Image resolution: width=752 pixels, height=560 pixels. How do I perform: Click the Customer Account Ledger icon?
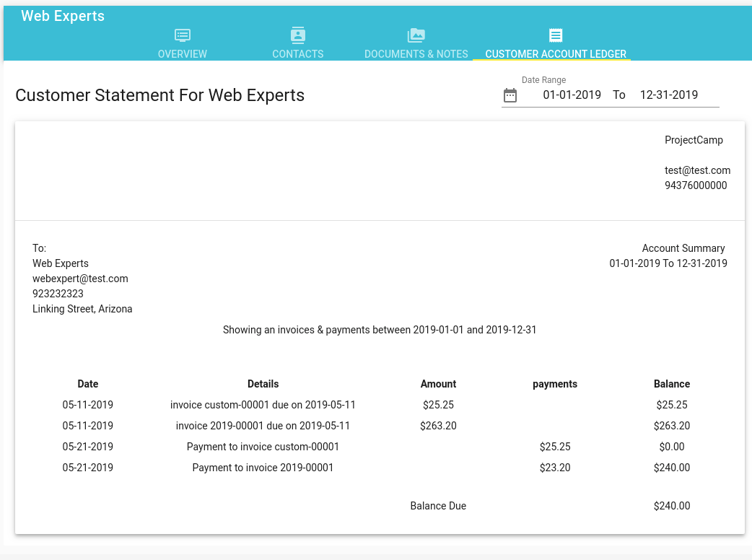[556, 35]
